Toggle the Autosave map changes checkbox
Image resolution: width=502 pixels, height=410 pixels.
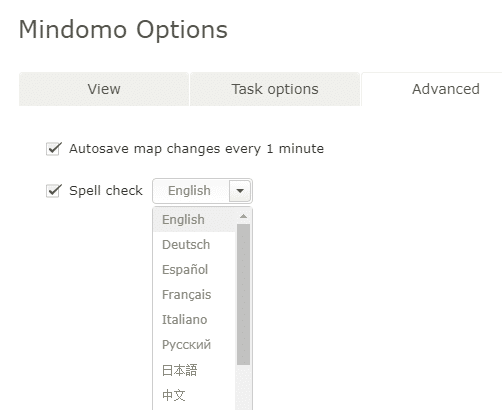pos(54,149)
